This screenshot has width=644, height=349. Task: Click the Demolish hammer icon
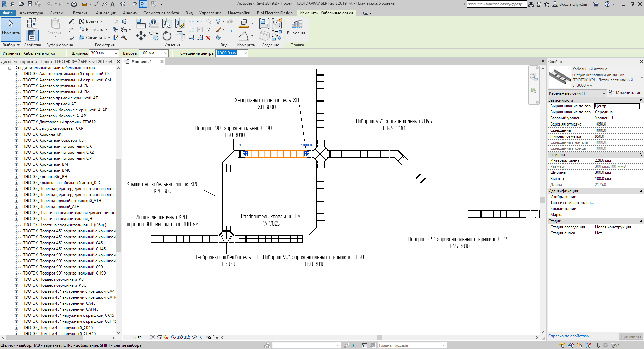point(124,38)
